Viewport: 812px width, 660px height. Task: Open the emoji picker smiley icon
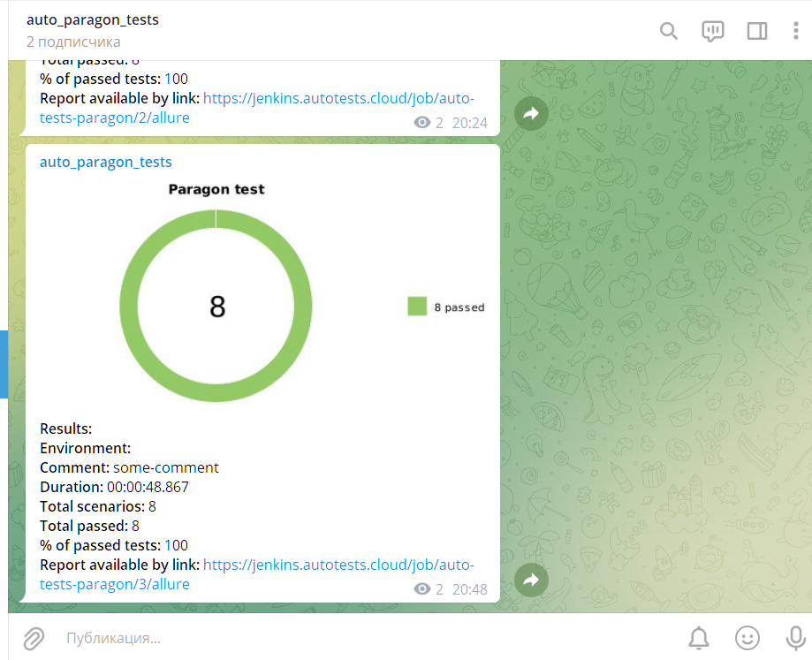[x=747, y=638]
